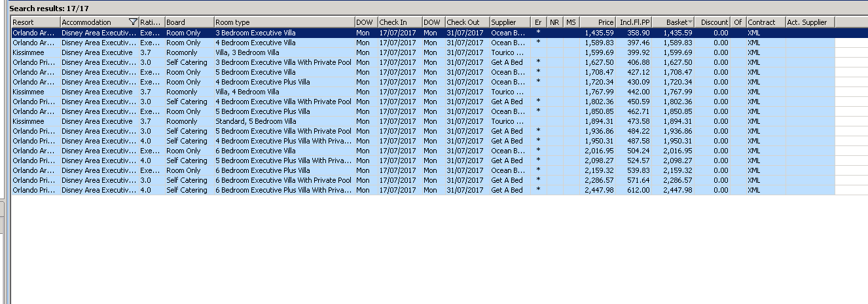The height and width of the screenshot is (304, 868).
Task: Click the Price column header
Action: [x=598, y=22]
